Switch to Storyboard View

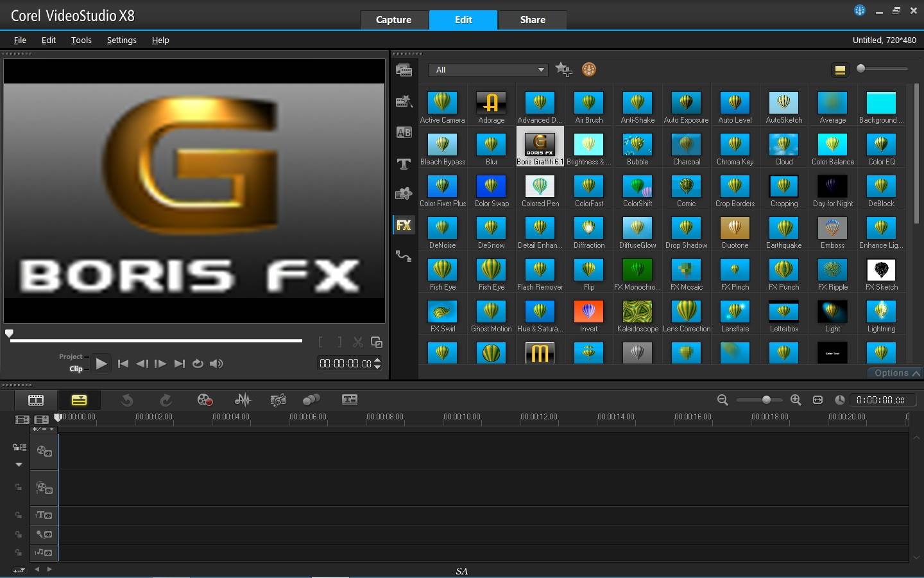[36, 400]
